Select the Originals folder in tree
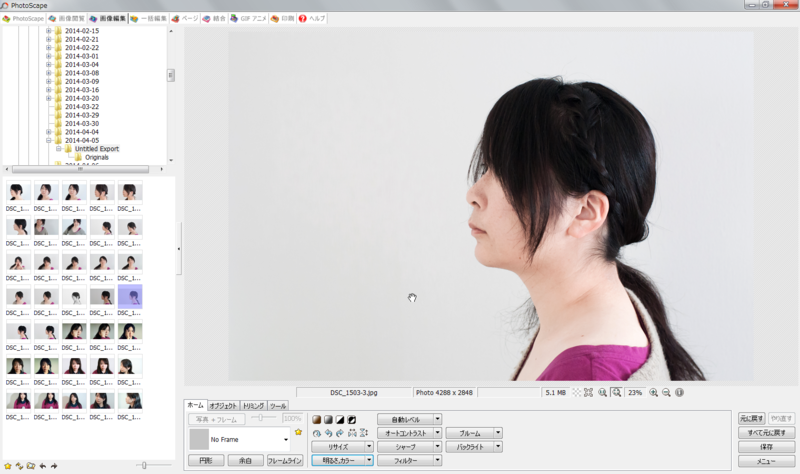 [96, 157]
